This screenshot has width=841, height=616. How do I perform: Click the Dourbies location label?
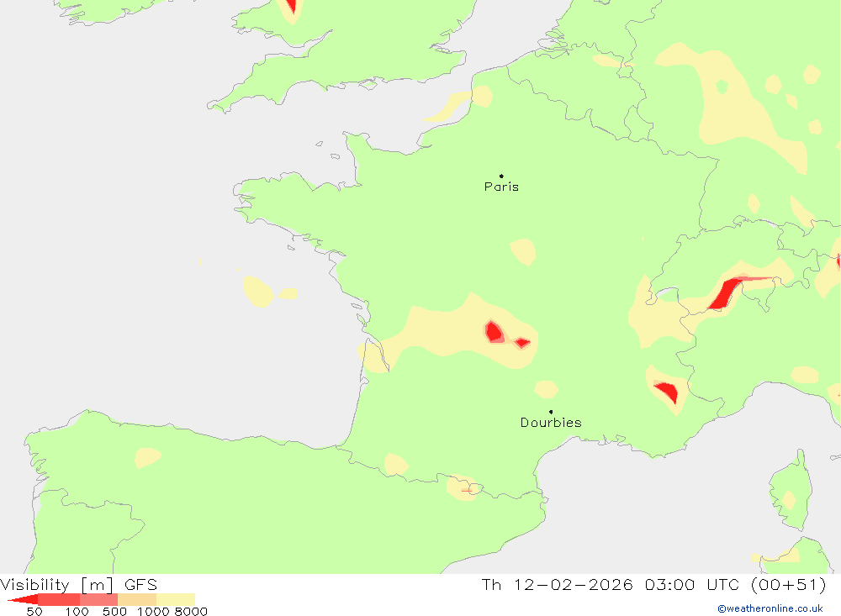coord(551,423)
